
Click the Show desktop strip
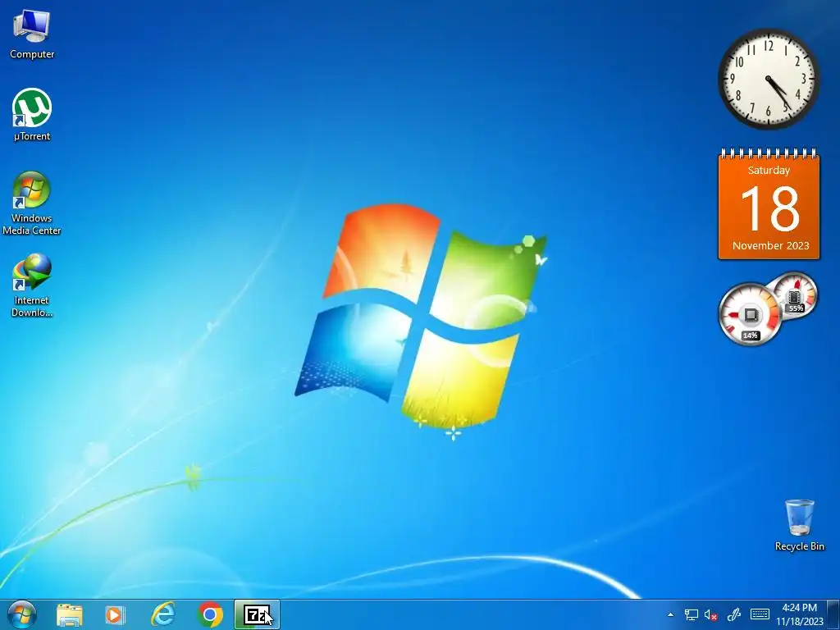[x=833, y=615]
